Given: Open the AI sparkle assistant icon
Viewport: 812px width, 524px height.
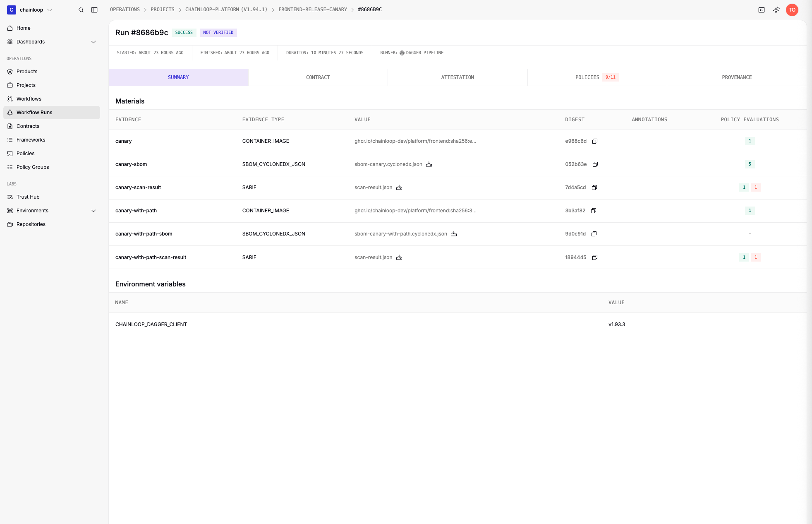Looking at the screenshot, I should tap(776, 10).
